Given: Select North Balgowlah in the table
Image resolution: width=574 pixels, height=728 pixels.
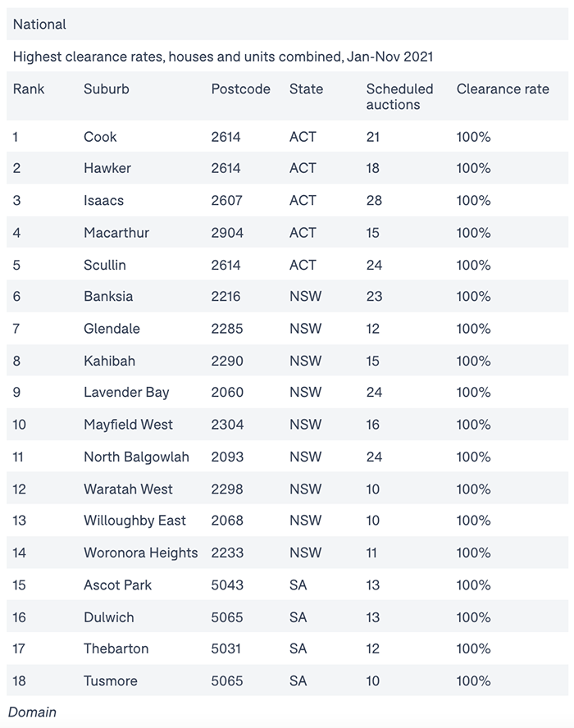Looking at the screenshot, I should point(136,457).
